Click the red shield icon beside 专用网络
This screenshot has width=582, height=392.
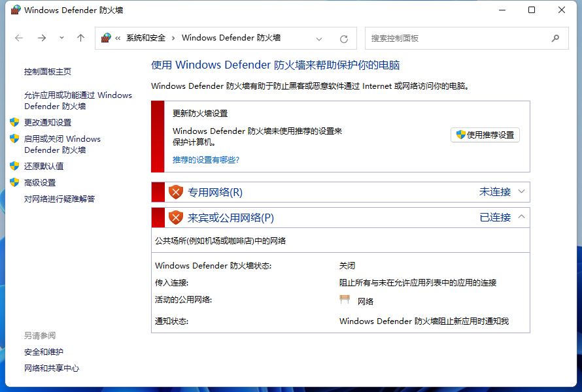(175, 192)
